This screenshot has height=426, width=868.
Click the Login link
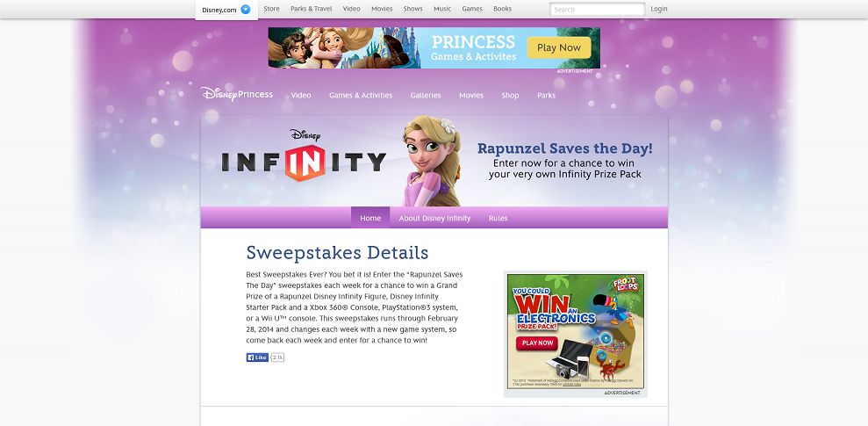pos(659,9)
